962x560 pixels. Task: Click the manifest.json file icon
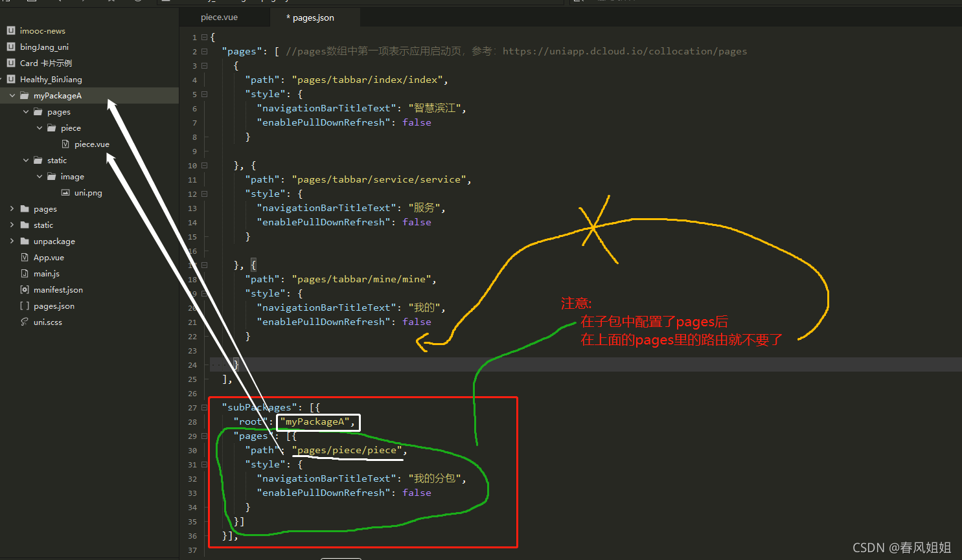25,289
